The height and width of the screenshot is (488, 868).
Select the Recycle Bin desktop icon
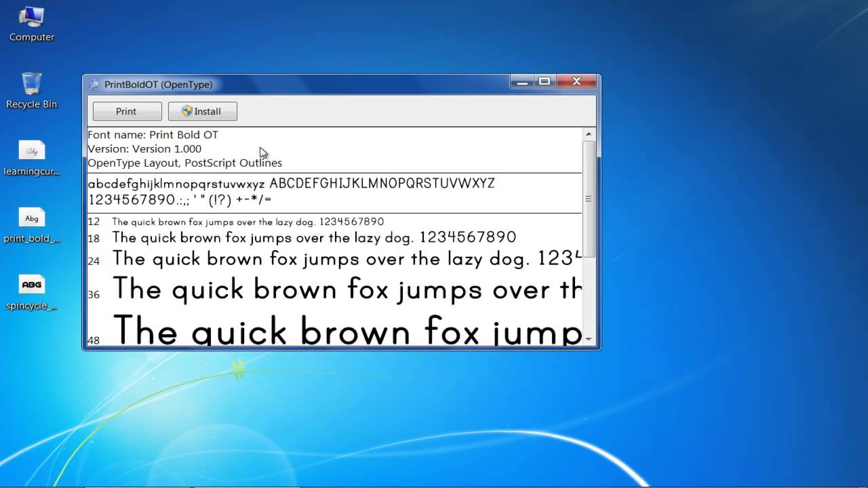(x=31, y=90)
